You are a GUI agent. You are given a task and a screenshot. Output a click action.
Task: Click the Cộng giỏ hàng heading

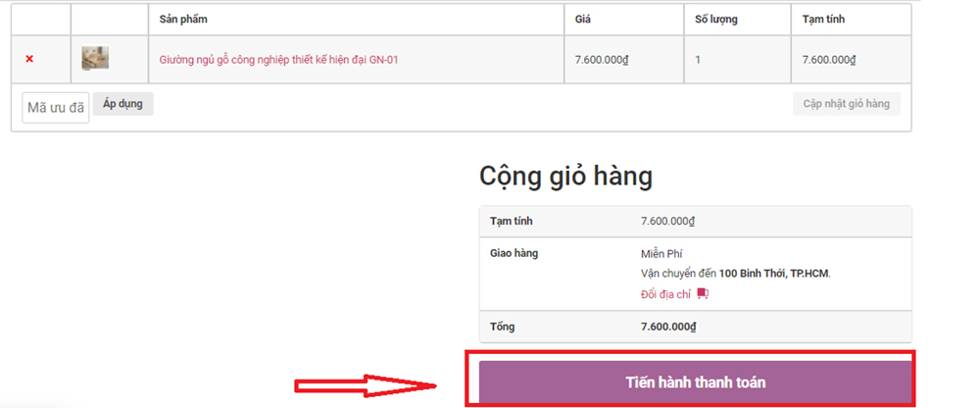click(565, 178)
